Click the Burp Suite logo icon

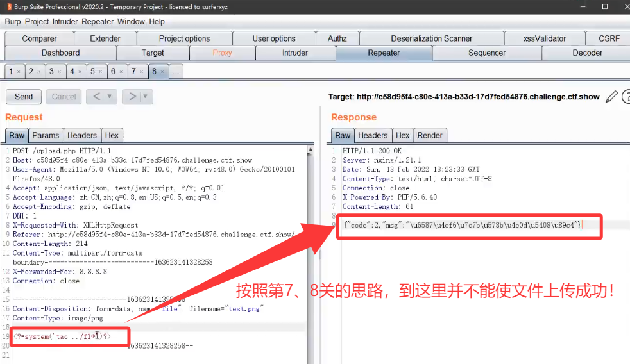click(x=9, y=7)
